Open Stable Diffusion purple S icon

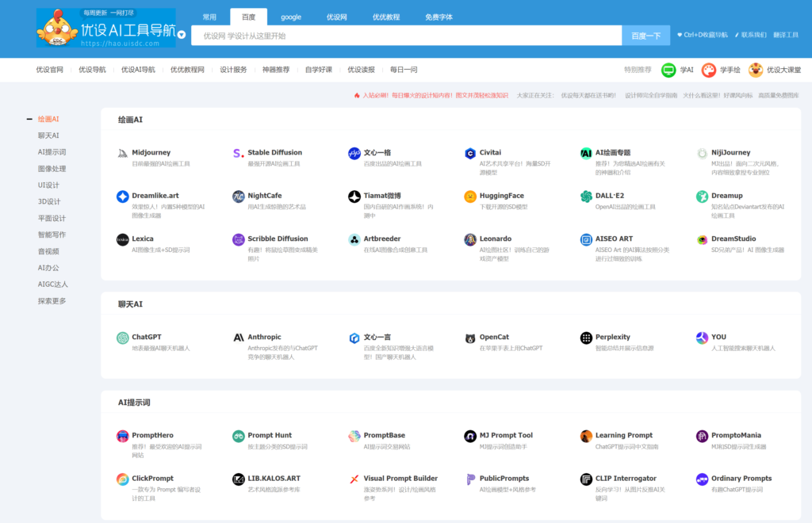coord(238,153)
